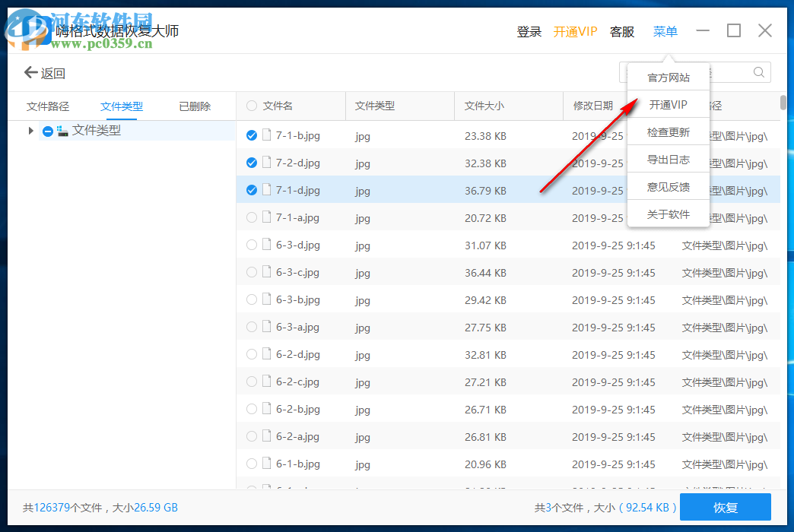Viewport: 794px width, 532px height.
Task: Select 意见反馈 from the menu
Action: pyautogui.click(x=668, y=186)
